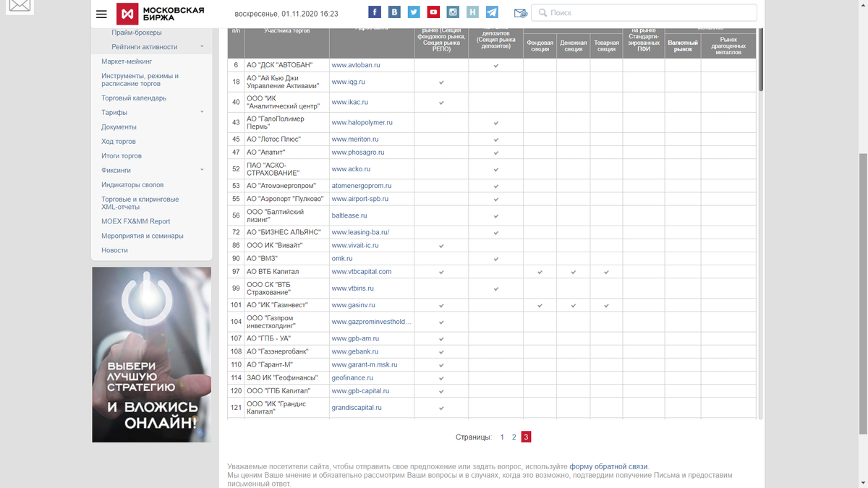Open www.acko.ru link

pos(351,169)
